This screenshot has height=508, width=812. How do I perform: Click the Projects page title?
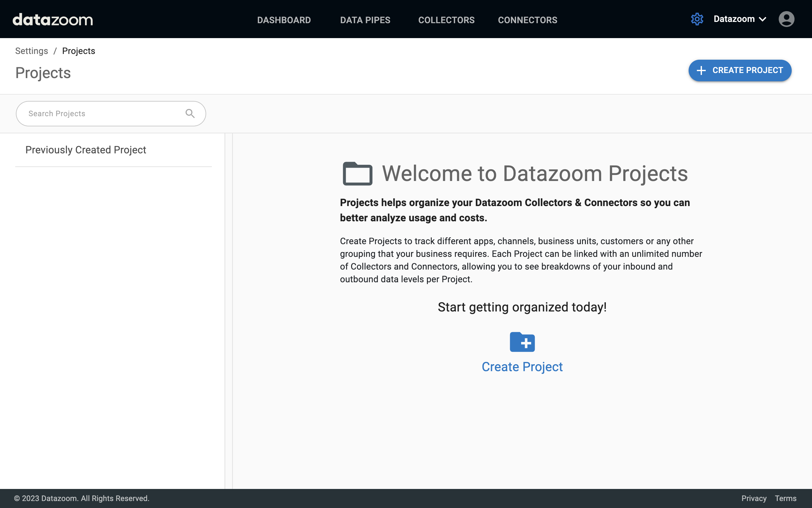click(43, 73)
